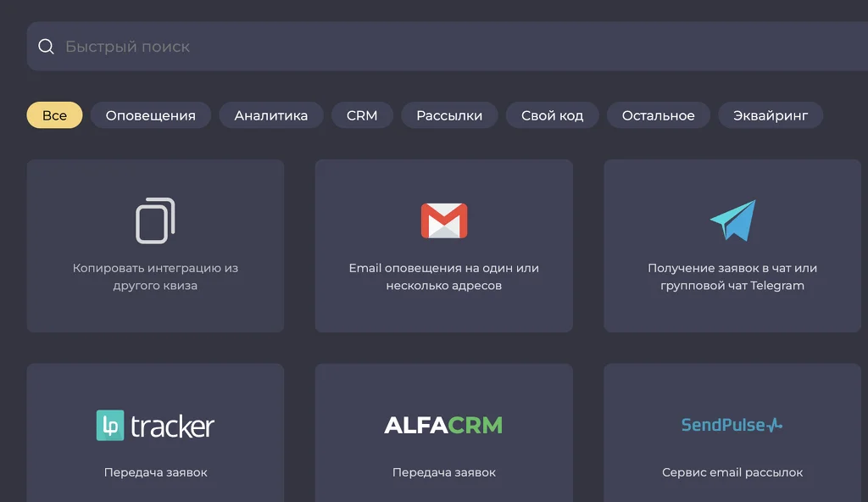868x502 pixels.
Task: Select the Свой код filter
Action: (553, 115)
